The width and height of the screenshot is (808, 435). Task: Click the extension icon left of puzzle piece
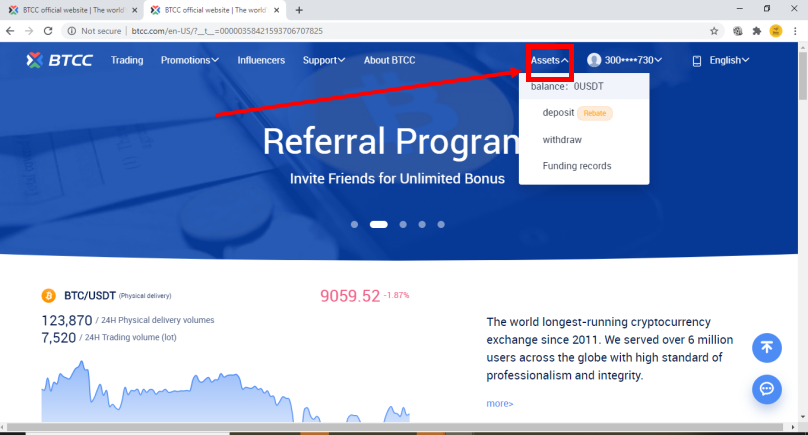click(x=737, y=31)
